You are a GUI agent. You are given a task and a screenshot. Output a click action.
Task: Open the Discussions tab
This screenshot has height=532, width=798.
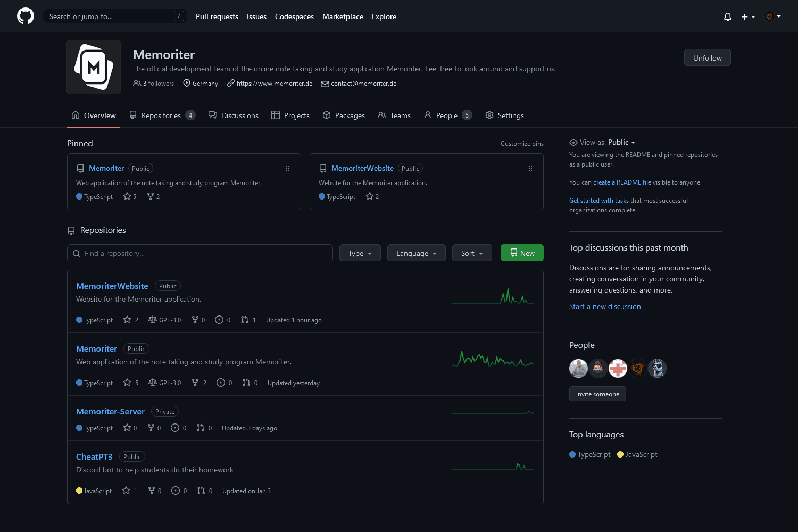[239, 115]
